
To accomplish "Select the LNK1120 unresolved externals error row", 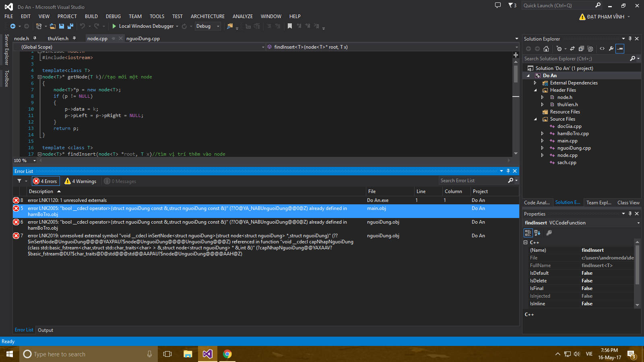I will coord(266,200).
